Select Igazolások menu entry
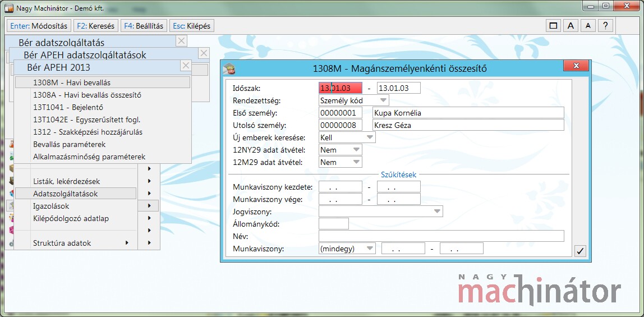The height and width of the screenshot is (317, 644). (x=76, y=206)
